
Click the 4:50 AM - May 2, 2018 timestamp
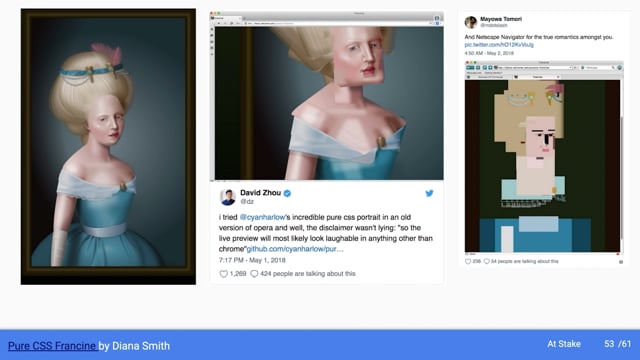point(489,53)
